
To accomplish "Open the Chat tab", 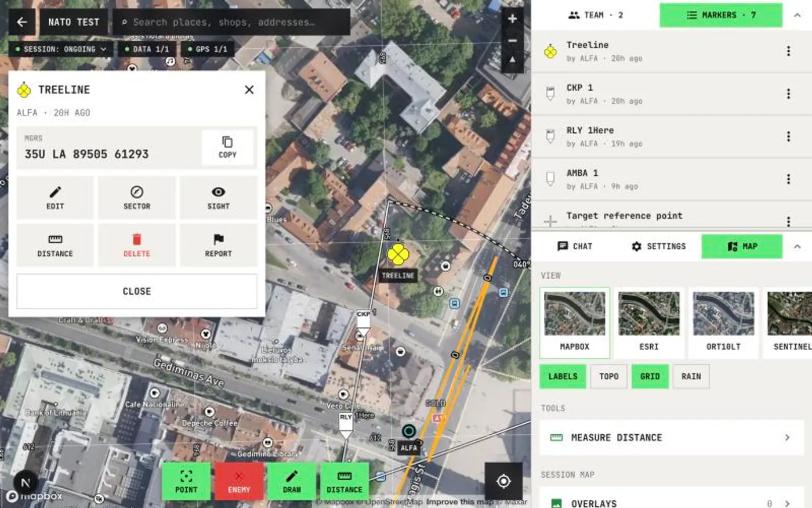I will [x=575, y=246].
